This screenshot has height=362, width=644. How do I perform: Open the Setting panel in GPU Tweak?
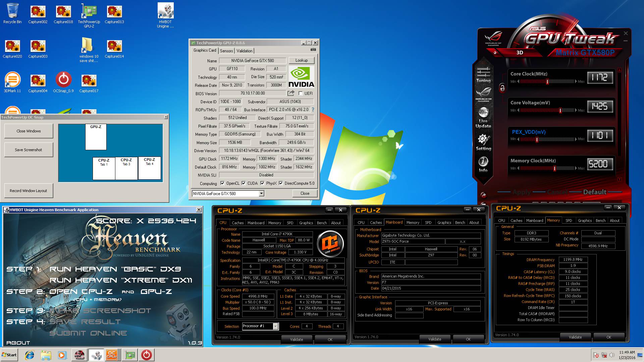coord(483,142)
